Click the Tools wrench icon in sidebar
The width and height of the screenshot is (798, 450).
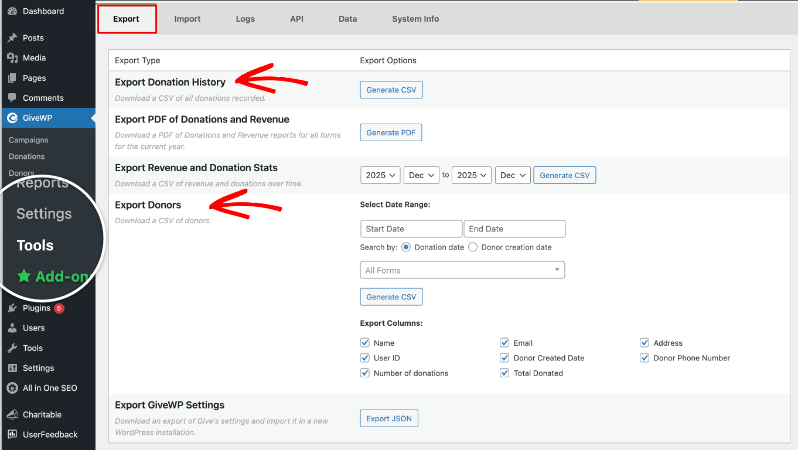12,348
